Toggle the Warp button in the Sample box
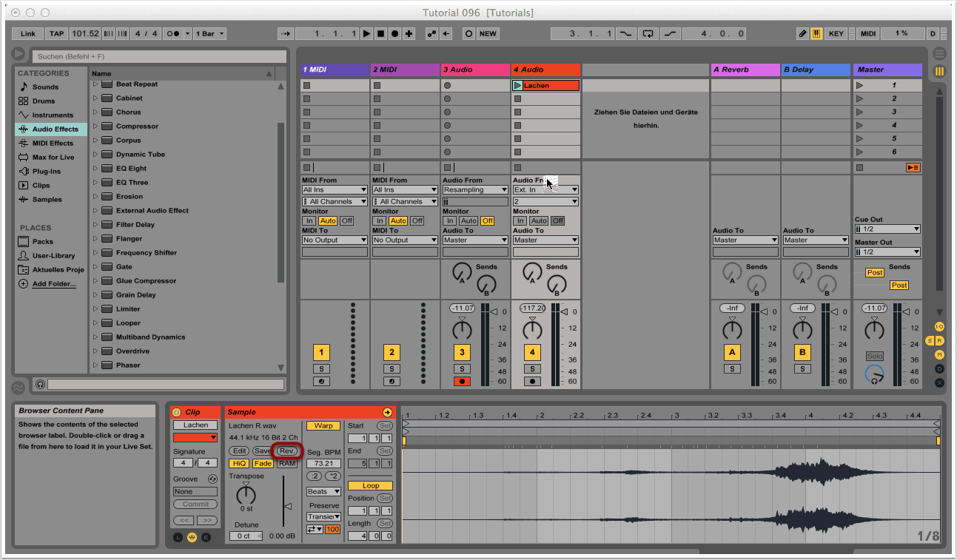 pos(323,425)
